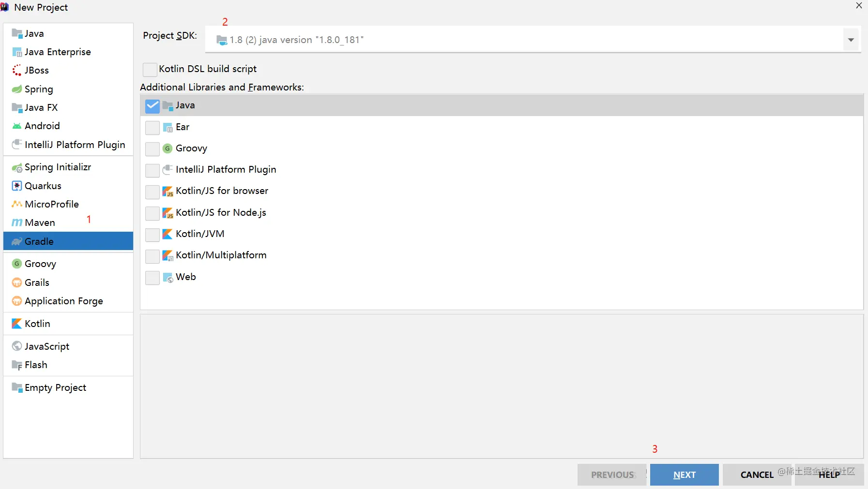Tick the IntelliJ Platform Plugin checkbox
Screen dimensions: 868x489
point(152,170)
